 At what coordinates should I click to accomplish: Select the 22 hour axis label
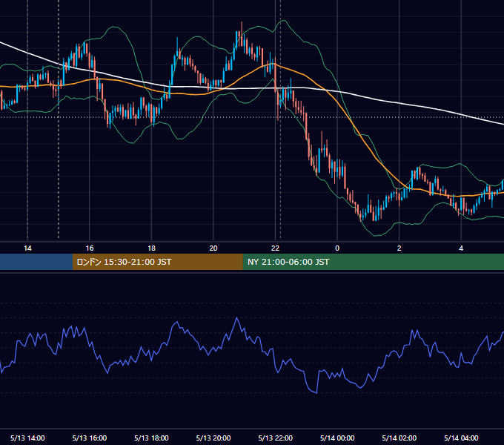[x=275, y=248]
